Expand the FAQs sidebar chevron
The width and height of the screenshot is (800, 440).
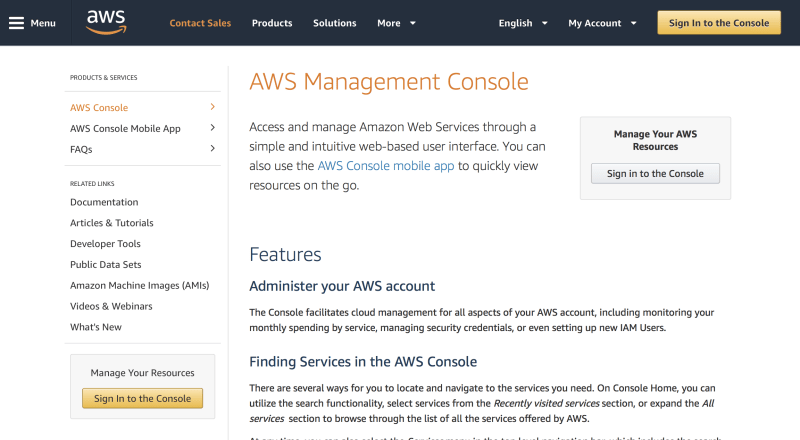point(212,149)
